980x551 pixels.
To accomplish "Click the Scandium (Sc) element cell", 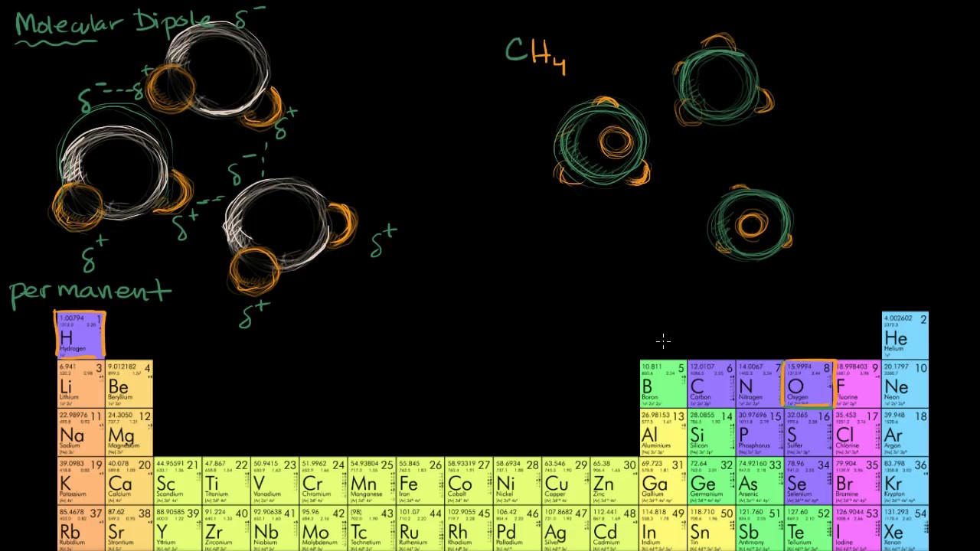I will click(x=178, y=480).
